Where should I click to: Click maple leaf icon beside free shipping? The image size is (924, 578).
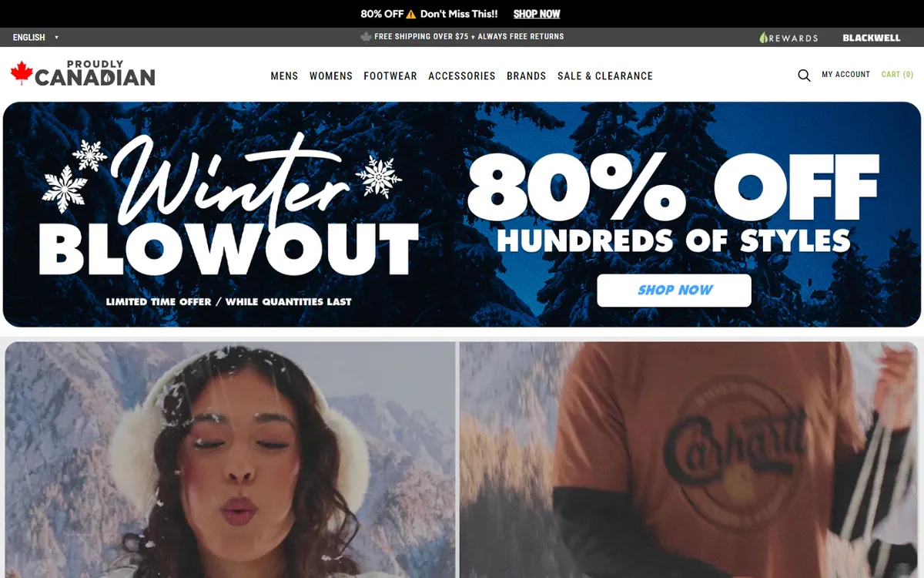coord(366,36)
